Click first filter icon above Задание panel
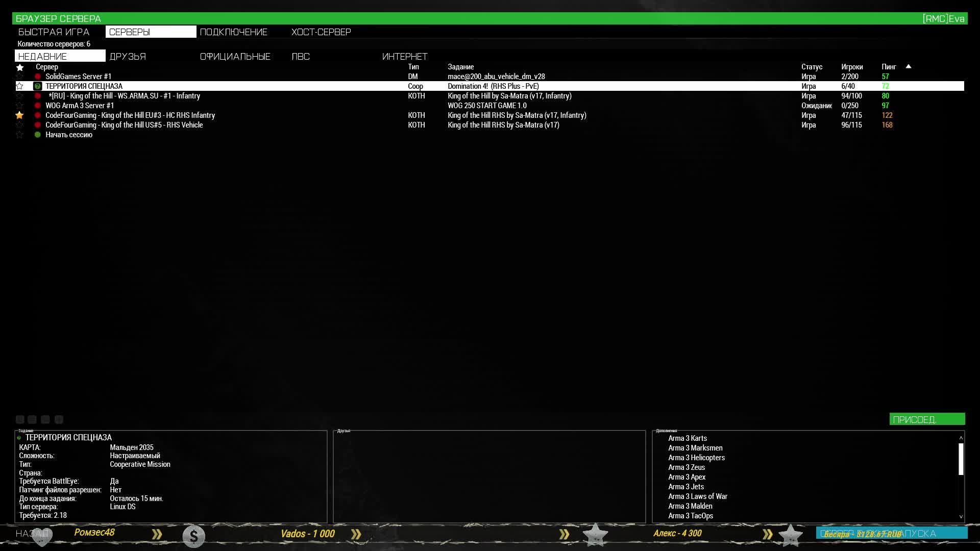 click(x=20, y=419)
